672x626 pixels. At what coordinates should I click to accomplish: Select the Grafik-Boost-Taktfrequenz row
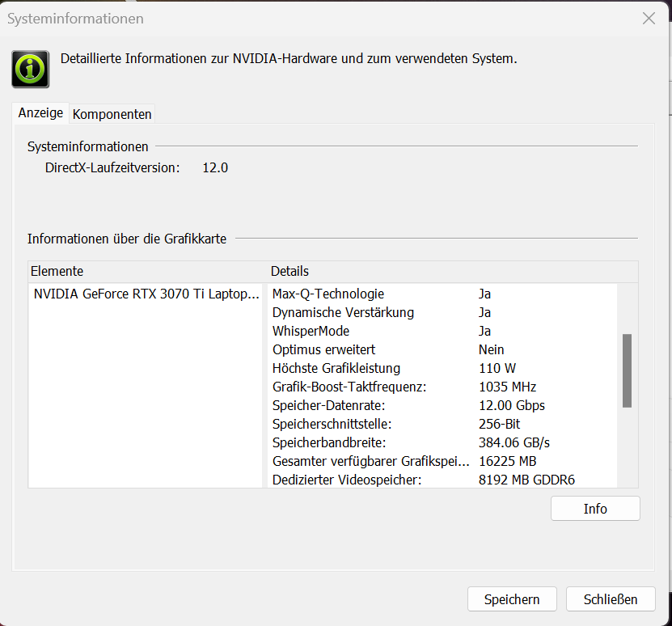pos(442,387)
